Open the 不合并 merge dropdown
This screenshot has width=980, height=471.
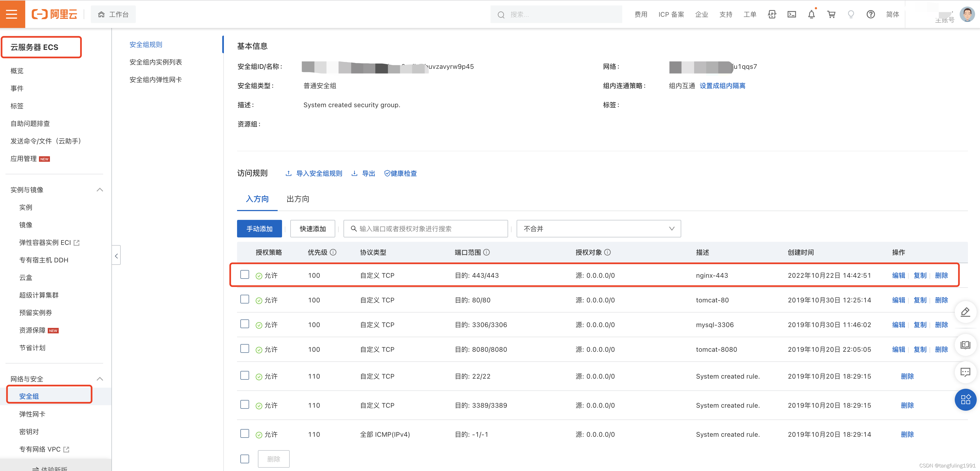coord(598,229)
